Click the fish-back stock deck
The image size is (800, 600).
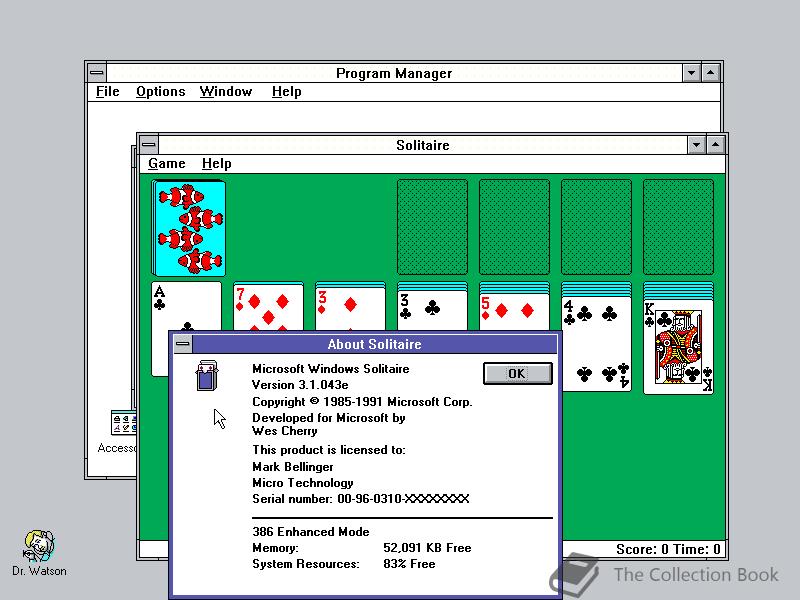click(x=189, y=228)
